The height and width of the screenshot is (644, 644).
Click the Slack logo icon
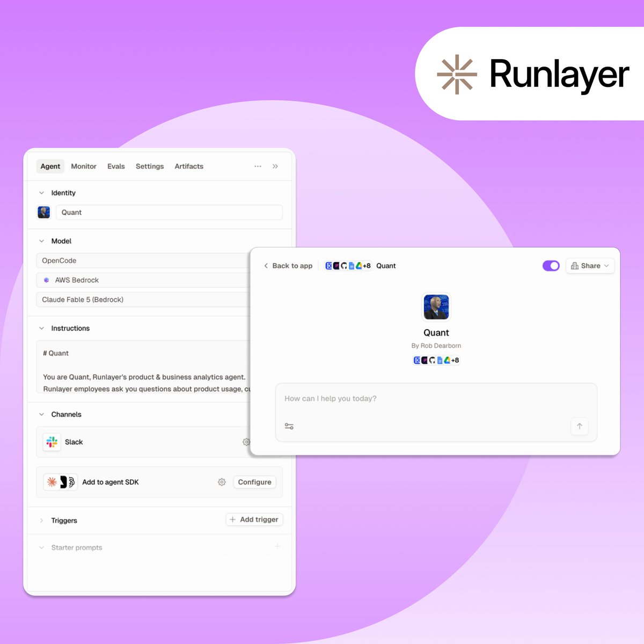point(52,442)
